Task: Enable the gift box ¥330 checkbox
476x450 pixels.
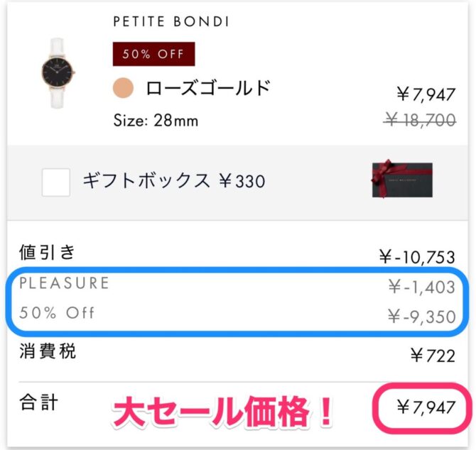Action: pyautogui.click(x=56, y=182)
